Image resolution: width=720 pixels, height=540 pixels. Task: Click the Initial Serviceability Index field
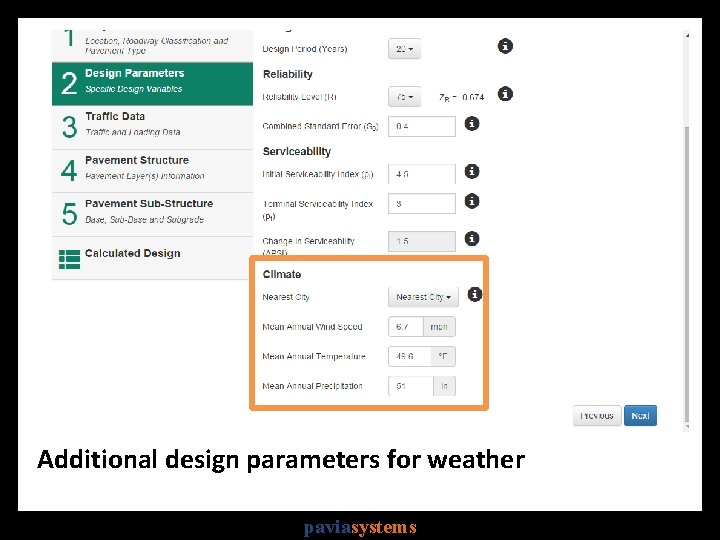point(422,174)
